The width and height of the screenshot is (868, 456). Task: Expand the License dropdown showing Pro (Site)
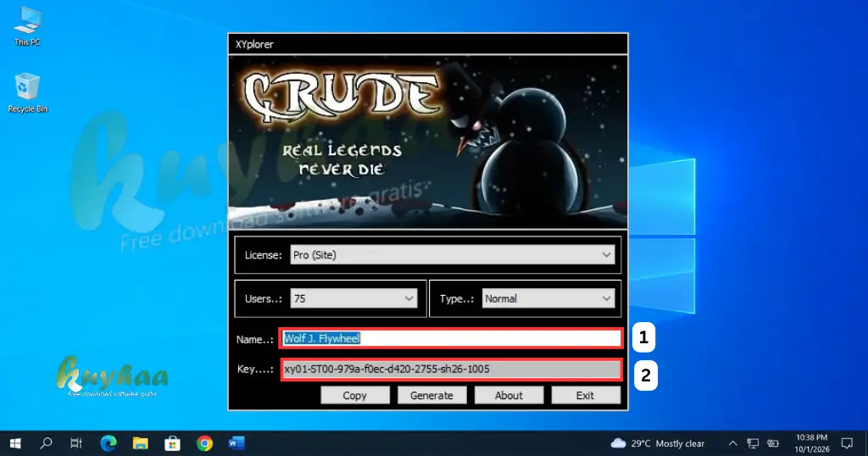click(x=453, y=255)
